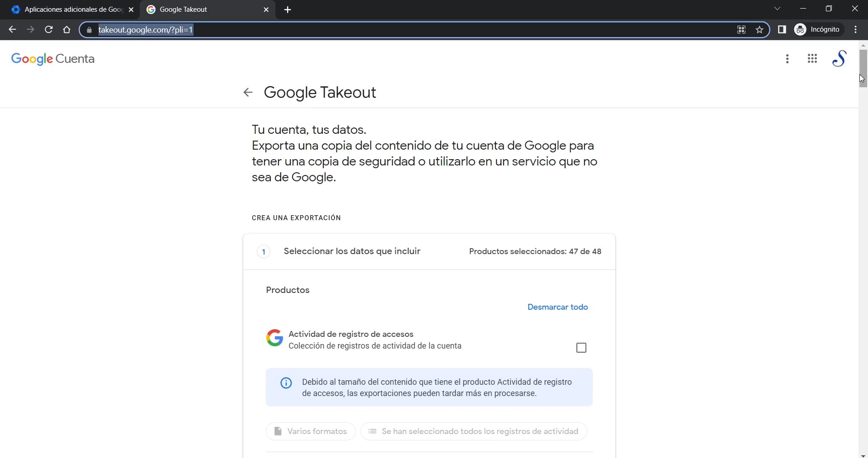Check the Actividad de registro de accesos checkbox

(581, 348)
